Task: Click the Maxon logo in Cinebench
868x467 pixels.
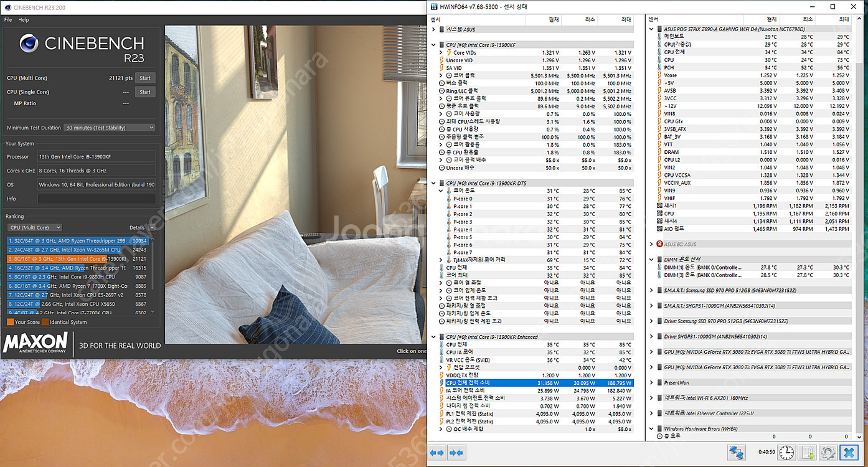Action: 35,343
